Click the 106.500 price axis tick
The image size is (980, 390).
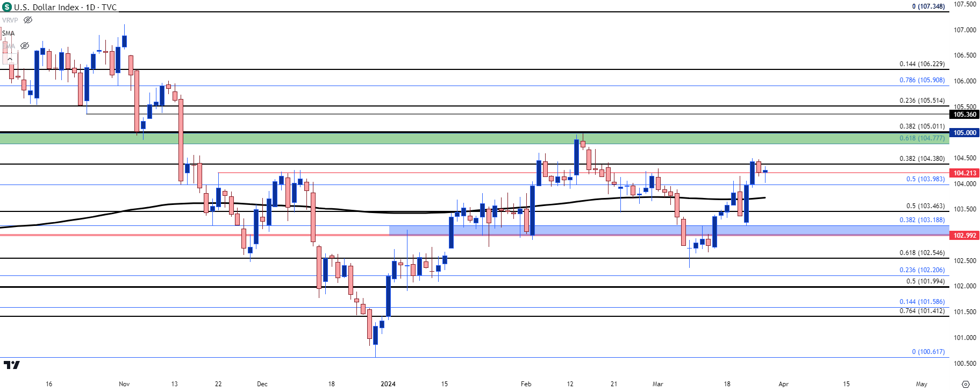pyautogui.click(x=964, y=55)
